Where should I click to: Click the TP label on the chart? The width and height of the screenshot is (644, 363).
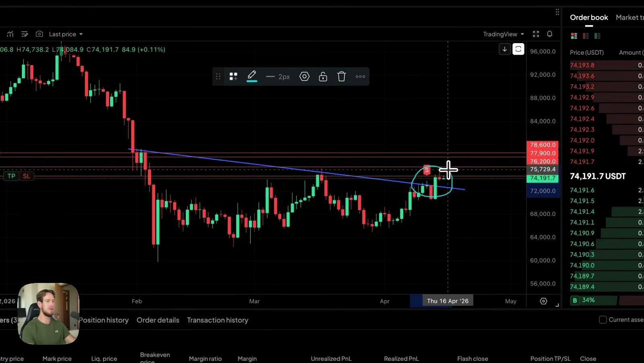pyautogui.click(x=11, y=176)
